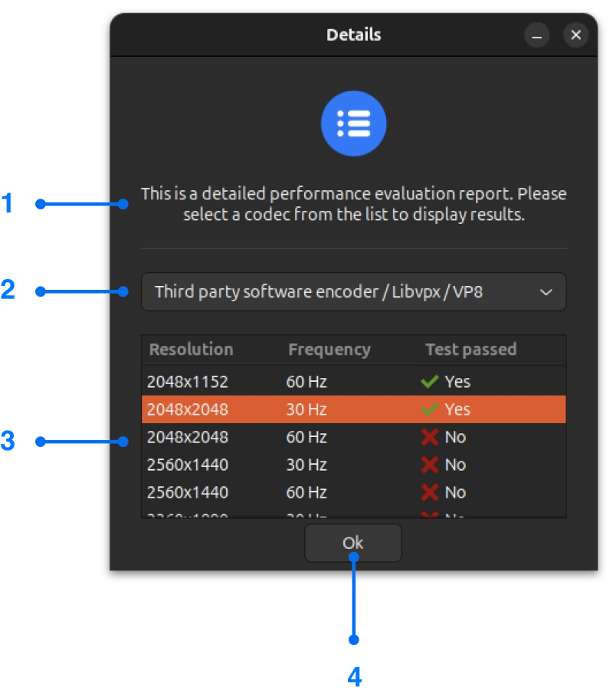Click red X beside 2560x1440 at 30 Hz
Viewport: 613px width, 700px height.
tap(431, 464)
